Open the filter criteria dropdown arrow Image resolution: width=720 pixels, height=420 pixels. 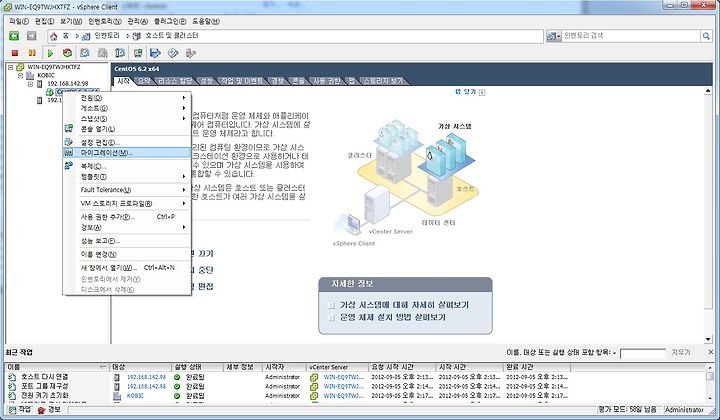click(614, 353)
